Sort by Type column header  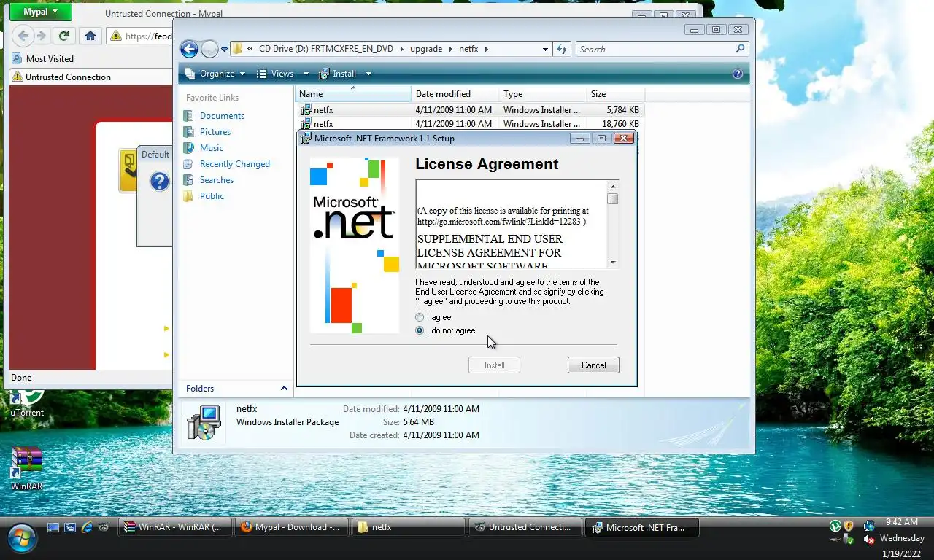(543, 94)
